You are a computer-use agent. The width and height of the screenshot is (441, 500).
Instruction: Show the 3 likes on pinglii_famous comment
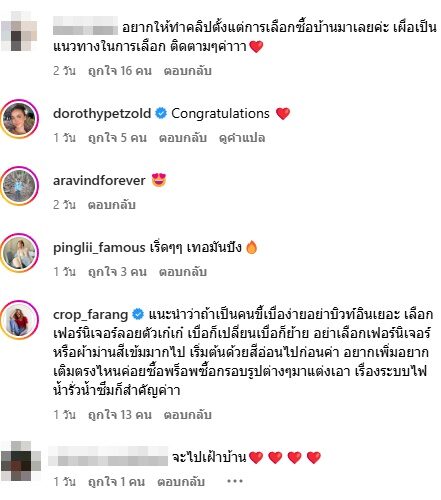(117, 272)
